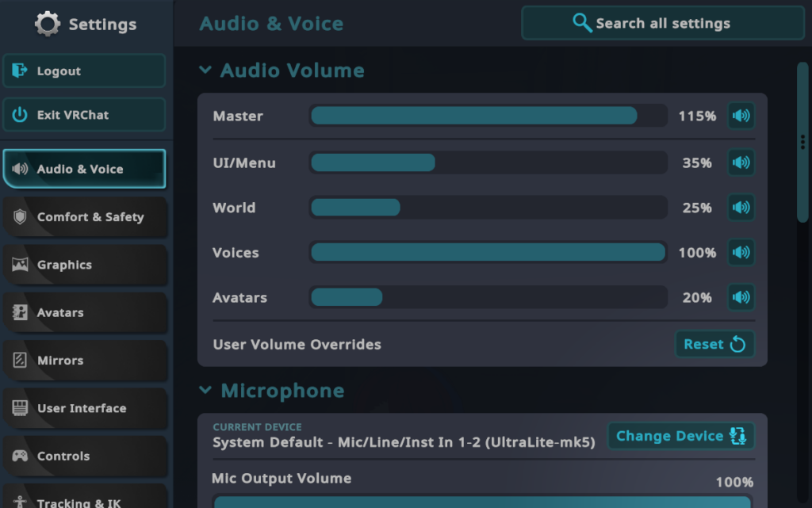Click the UI/Menu 35% value

pyautogui.click(x=697, y=163)
